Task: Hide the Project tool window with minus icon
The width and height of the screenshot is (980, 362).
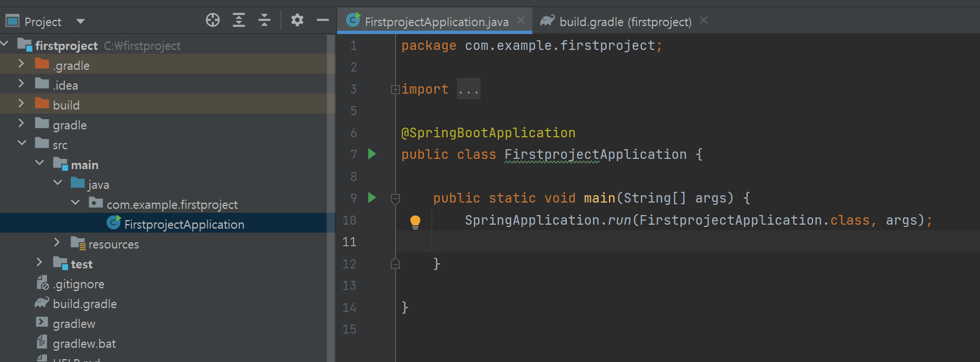Action: (x=323, y=20)
